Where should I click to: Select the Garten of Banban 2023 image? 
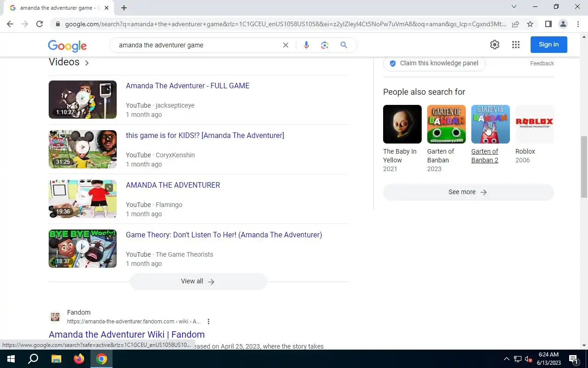pyautogui.click(x=447, y=124)
